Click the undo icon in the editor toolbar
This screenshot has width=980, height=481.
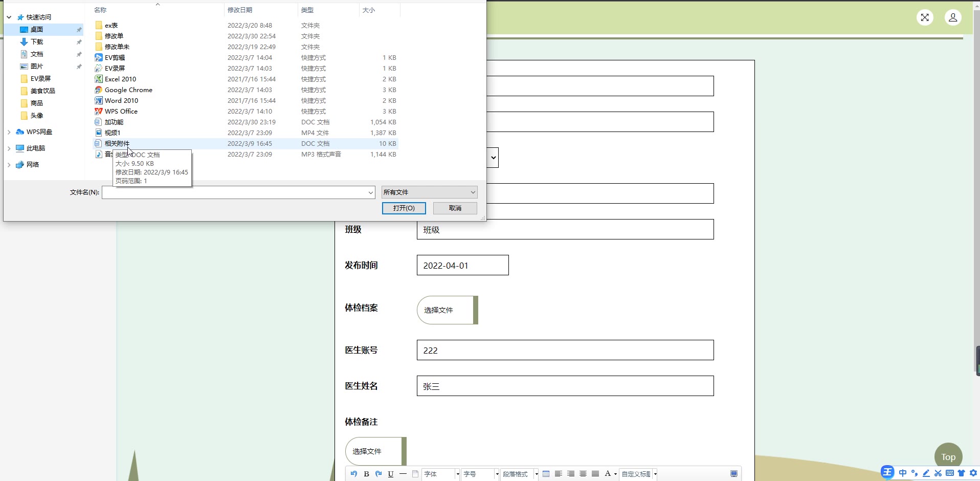click(354, 474)
